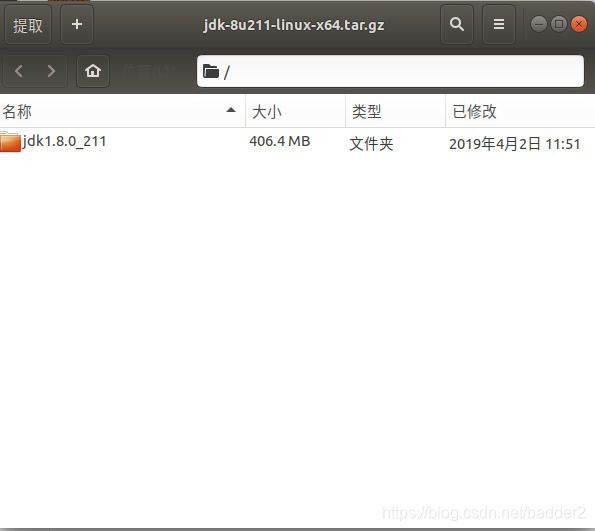Open search with the magnifier icon
This screenshot has height=531, width=595.
click(x=457, y=25)
